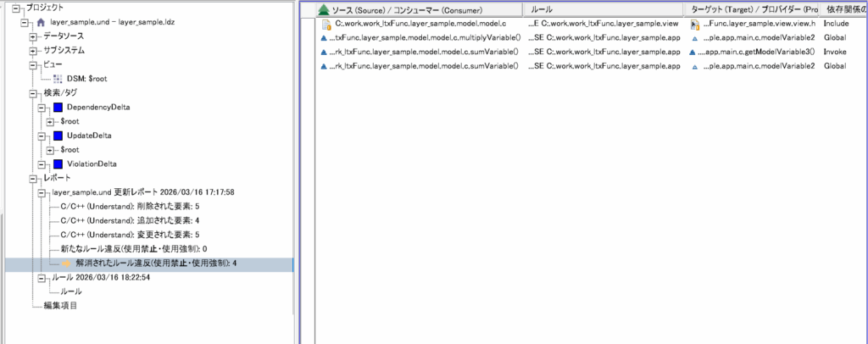Select the 削除された要素: 5 report item
Viewport: 868px width, 344px height.
[x=125, y=206]
